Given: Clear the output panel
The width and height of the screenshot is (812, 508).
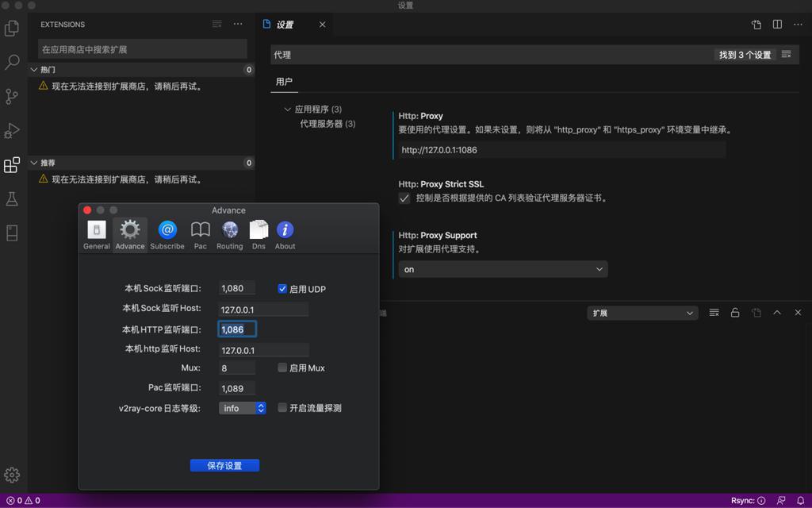Looking at the screenshot, I should (714, 313).
